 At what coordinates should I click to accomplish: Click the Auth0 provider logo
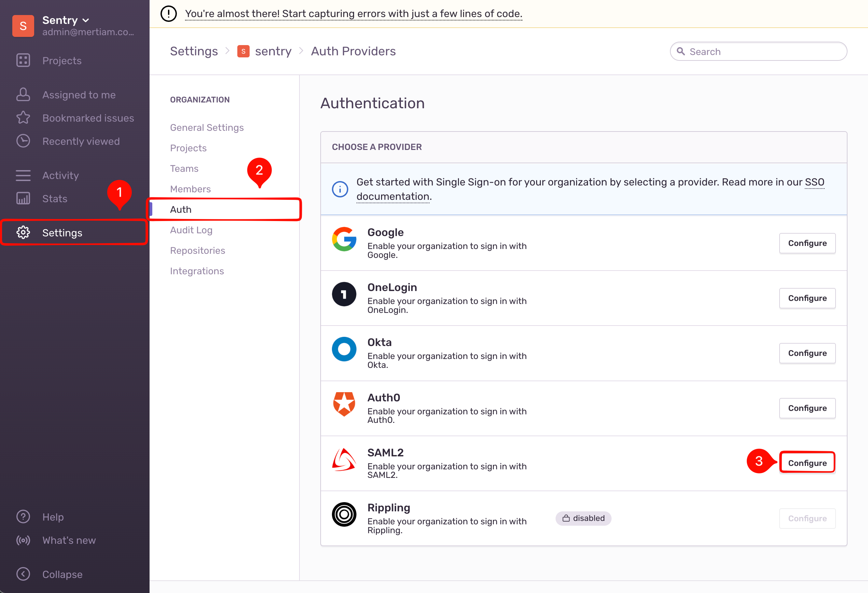344,404
